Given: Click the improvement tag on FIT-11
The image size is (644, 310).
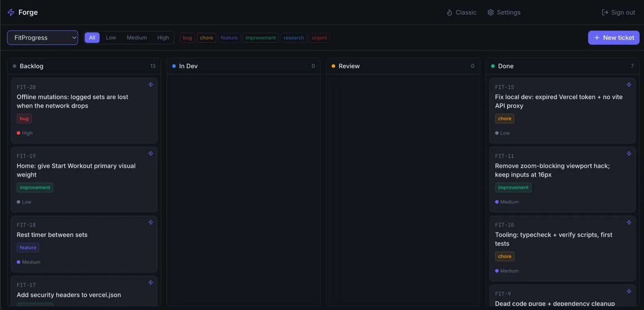Looking at the screenshot, I should (513, 187).
